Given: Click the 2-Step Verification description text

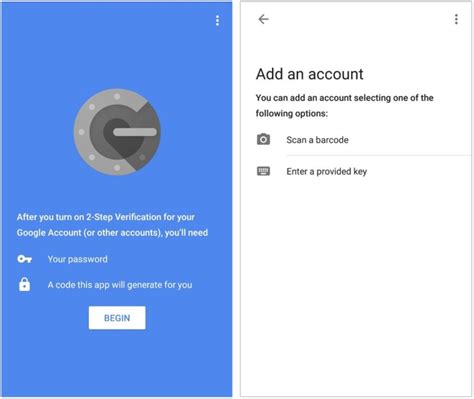Looking at the screenshot, I should [x=112, y=225].
